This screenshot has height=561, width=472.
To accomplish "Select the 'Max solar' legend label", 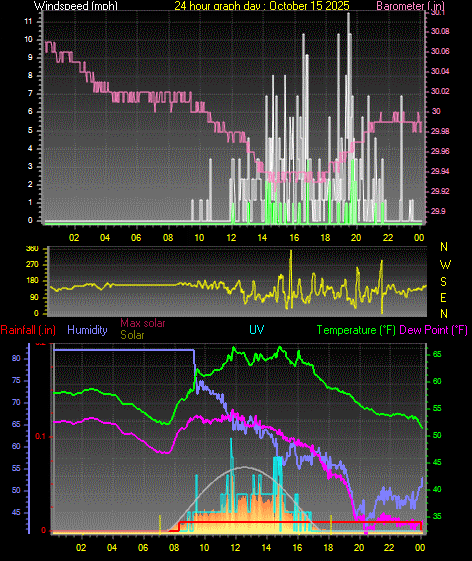I will point(143,323).
